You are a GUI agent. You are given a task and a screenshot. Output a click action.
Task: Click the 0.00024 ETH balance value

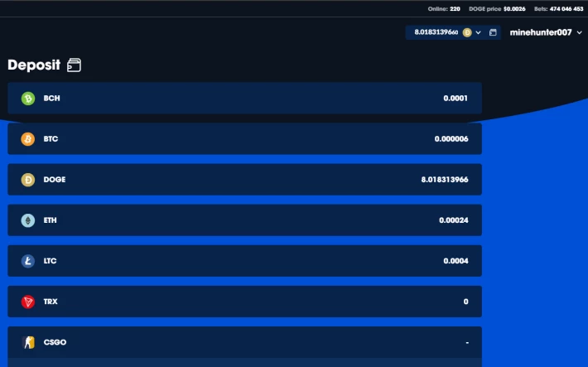454,220
